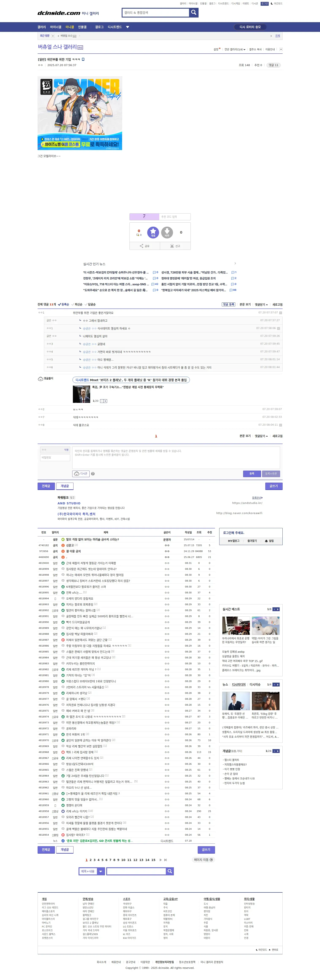Click the question mark help icon beside 디시콘
The image size is (320, 980).
coord(93,474)
